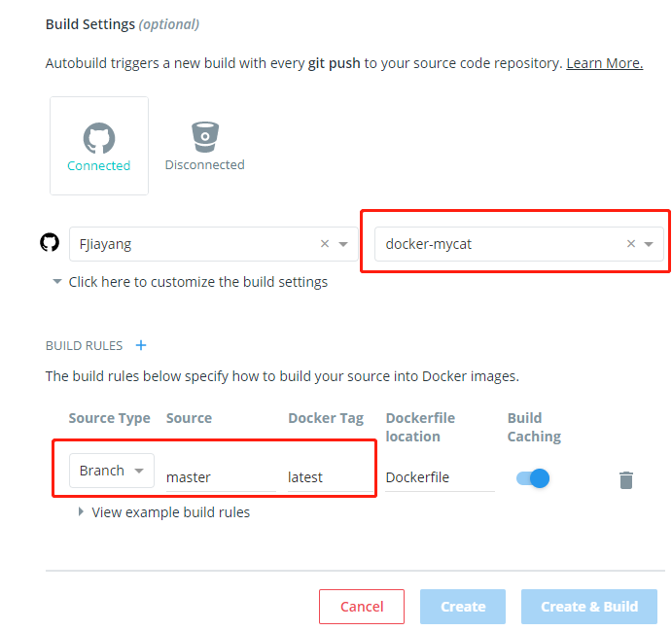The width and height of the screenshot is (672, 631).
Task: Clear the docker-mycat repository selection
Action: click(x=631, y=244)
